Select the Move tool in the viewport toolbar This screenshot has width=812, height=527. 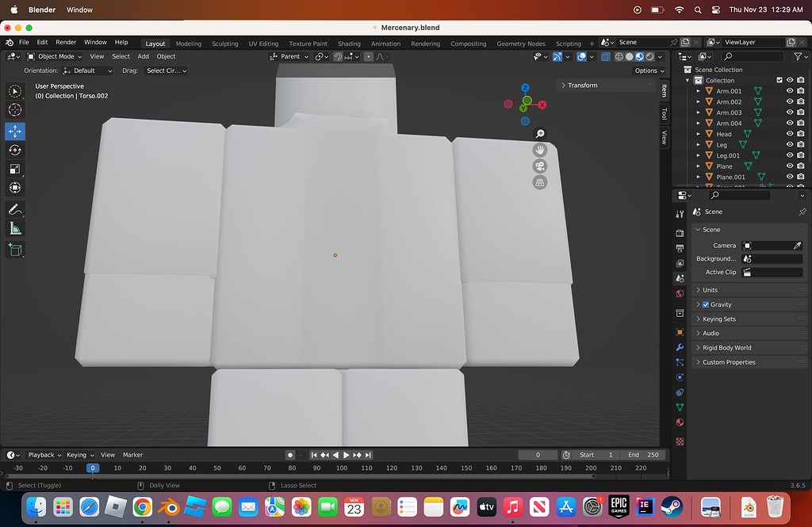(x=14, y=132)
